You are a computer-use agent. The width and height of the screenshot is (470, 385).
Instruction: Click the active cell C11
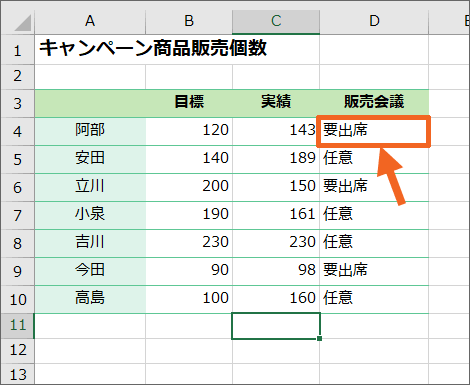(276, 326)
